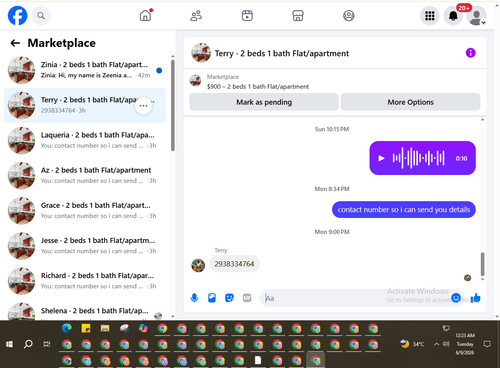Show hidden system tray icons chevron
Image resolution: width=500 pixels, height=368 pixels.
pyautogui.click(x=436, y=344)
